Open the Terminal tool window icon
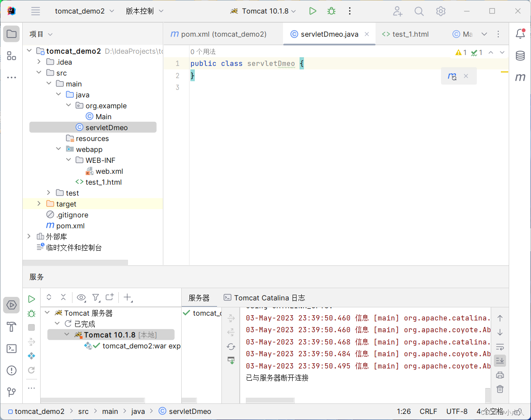Screen dimensions: 531x420 pos(11,348)
